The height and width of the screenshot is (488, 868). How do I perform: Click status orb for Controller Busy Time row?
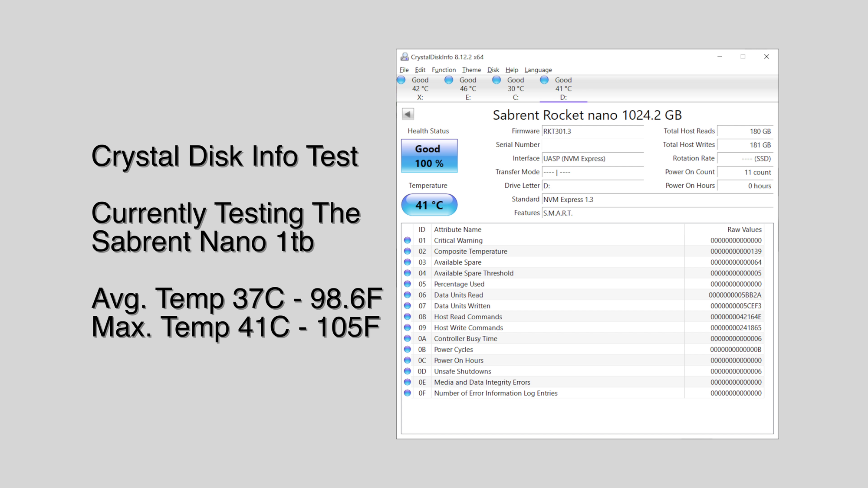[x=408, y=338]
